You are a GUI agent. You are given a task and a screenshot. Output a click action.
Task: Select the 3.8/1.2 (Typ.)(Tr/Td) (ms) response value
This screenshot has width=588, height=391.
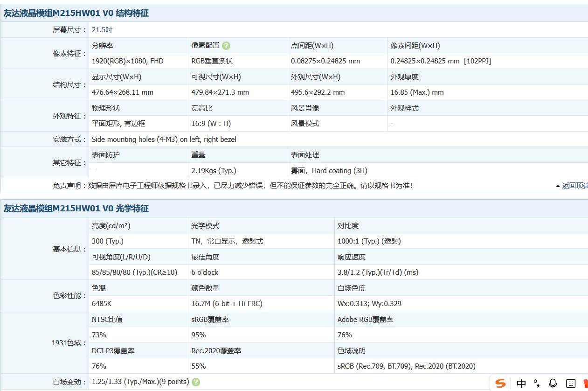tap(378, 272)
